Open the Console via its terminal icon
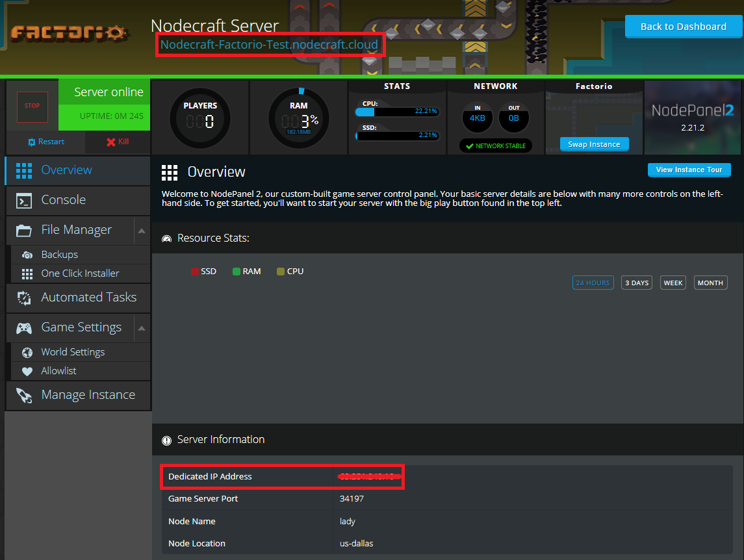The image size is (744, 560). coord(24,200)
